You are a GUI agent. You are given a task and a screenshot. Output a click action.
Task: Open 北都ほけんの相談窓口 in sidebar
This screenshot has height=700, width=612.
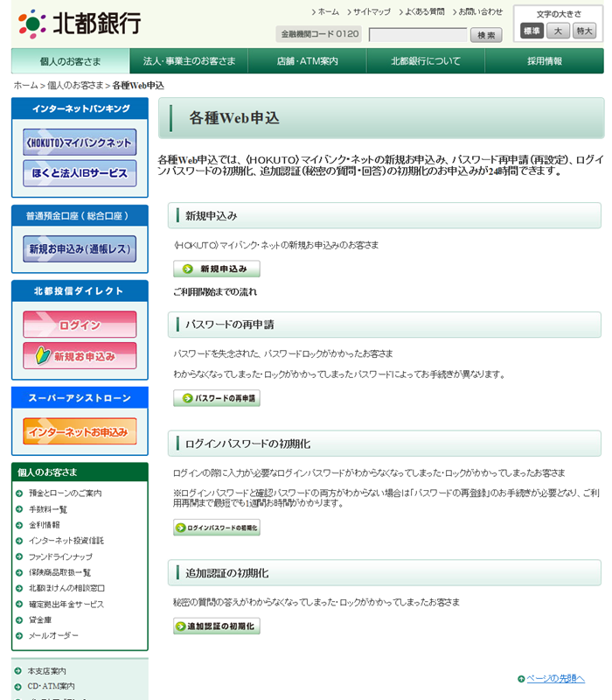(66, 588)
